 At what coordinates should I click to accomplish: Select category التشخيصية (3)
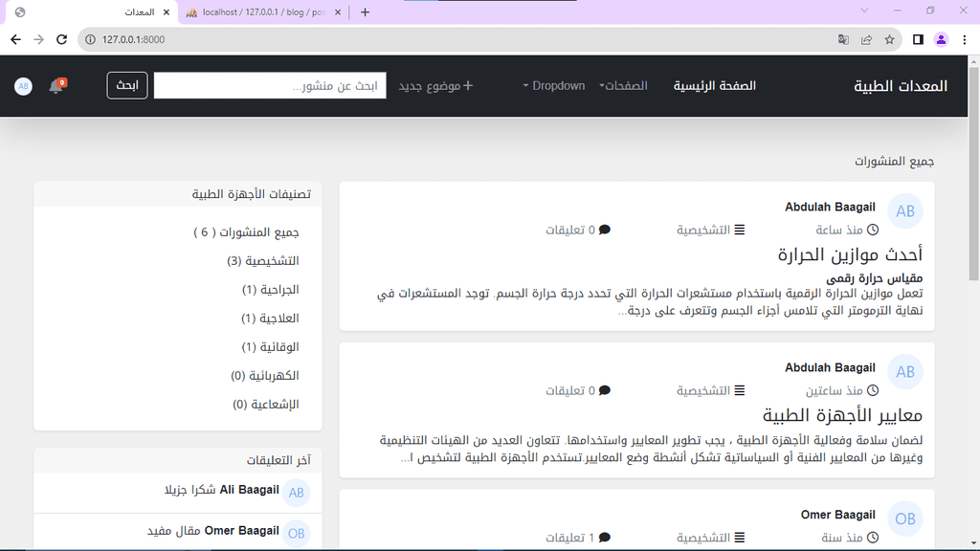pos(262,260)
